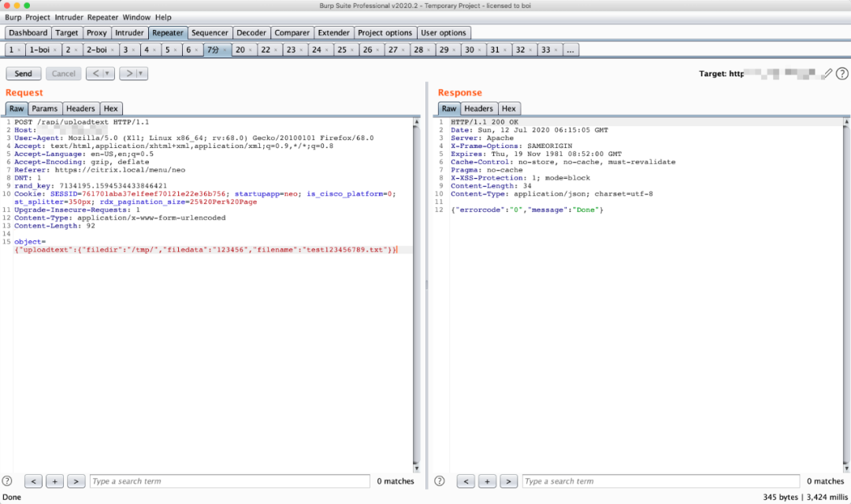Open the back history dropdown arrow
Viewport: 851px width, 504px height.
[107, 73]
